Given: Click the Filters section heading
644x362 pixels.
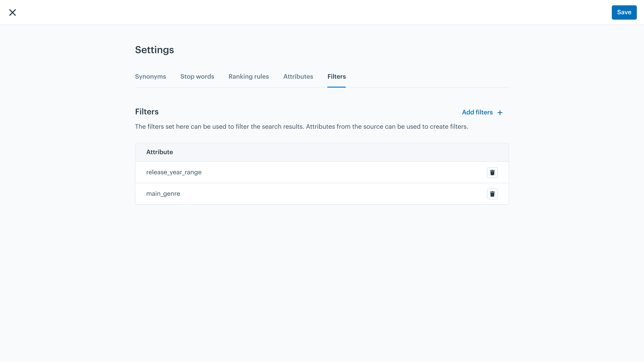Looking at the screenshot, I should (147, 111).
